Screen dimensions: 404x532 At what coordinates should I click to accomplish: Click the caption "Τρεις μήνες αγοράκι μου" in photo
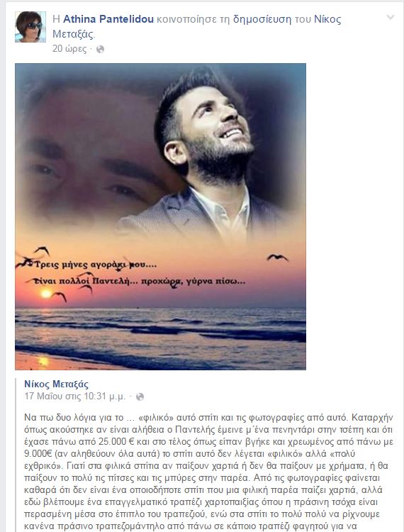[96, 265]
